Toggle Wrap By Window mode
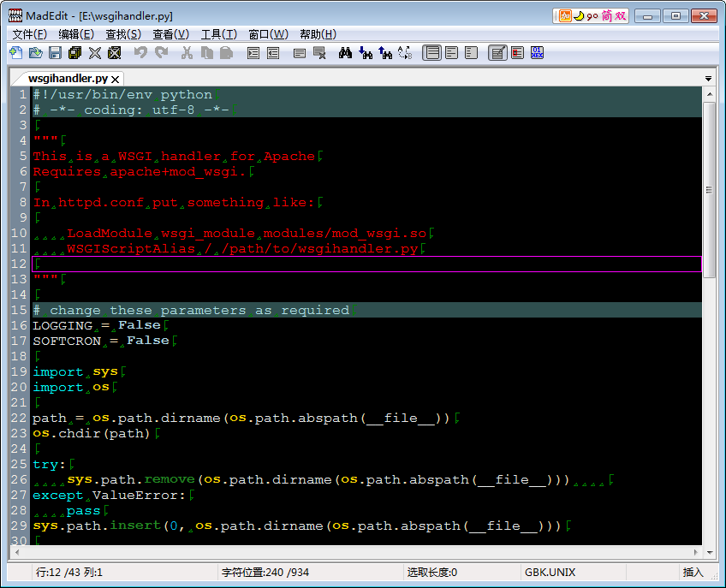The image size is (726, 588). click(451, 53)
